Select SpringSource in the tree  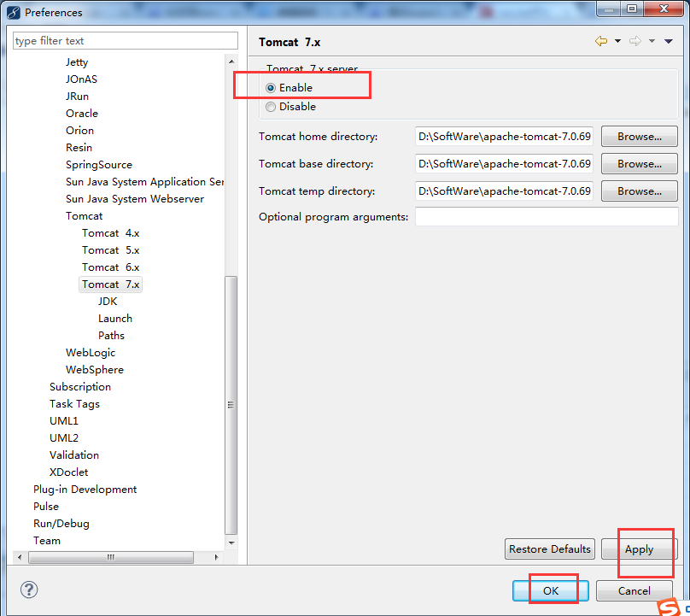(98, 165)
